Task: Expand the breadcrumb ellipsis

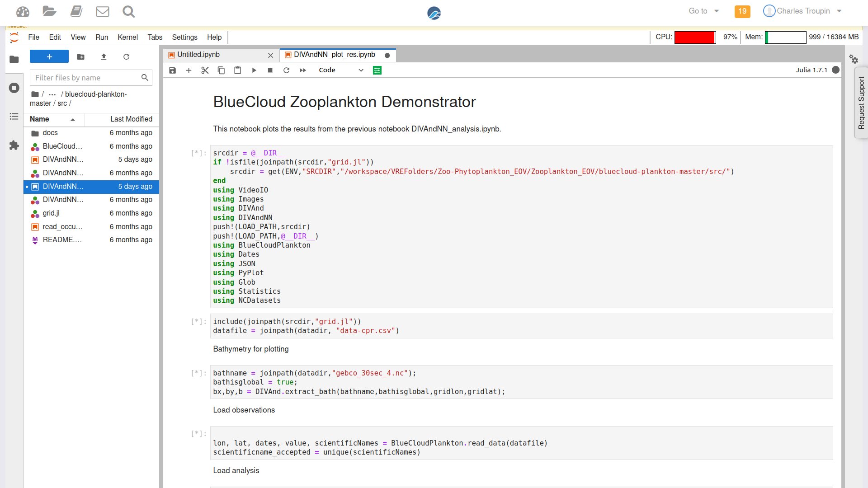Action: pyautogui.click(x=52, y=94)
